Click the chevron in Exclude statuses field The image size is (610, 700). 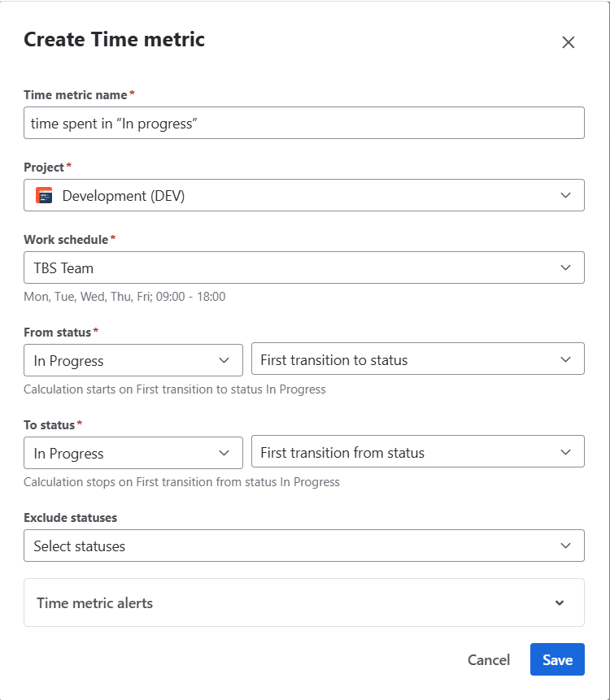(566, 546)
